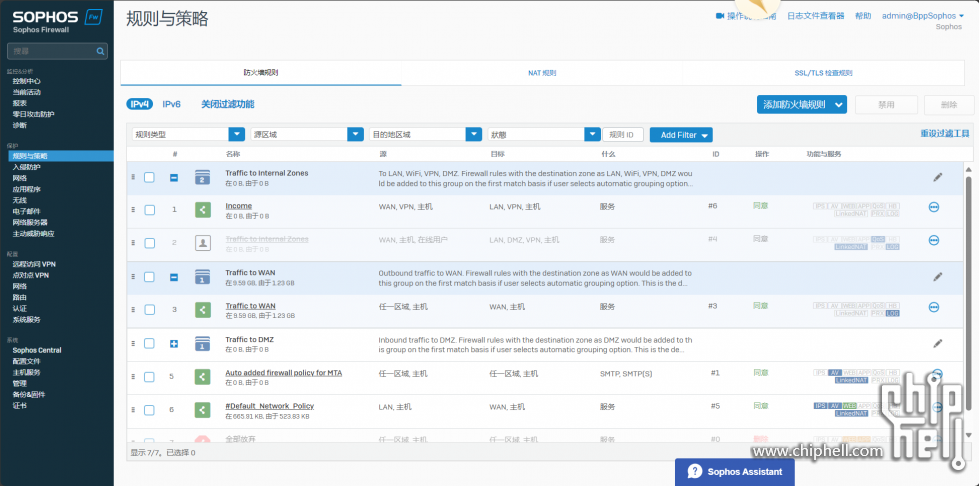Expand the Traffic to DMZ group
The image size is (979, 486).
coord(174,344)
